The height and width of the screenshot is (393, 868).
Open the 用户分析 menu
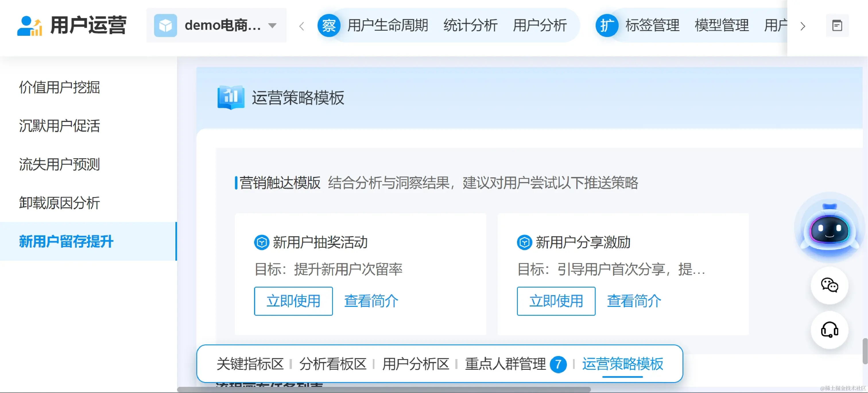[540, 26]
